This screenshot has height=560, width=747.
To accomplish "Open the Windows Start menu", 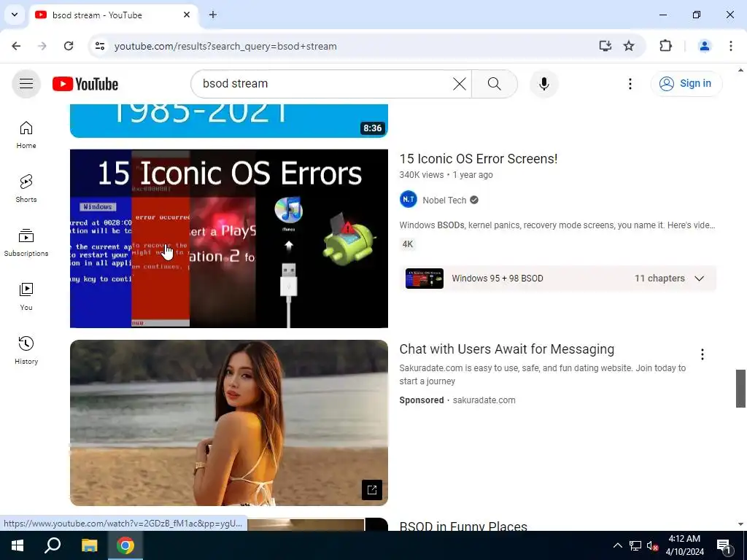I will point(18,545).
